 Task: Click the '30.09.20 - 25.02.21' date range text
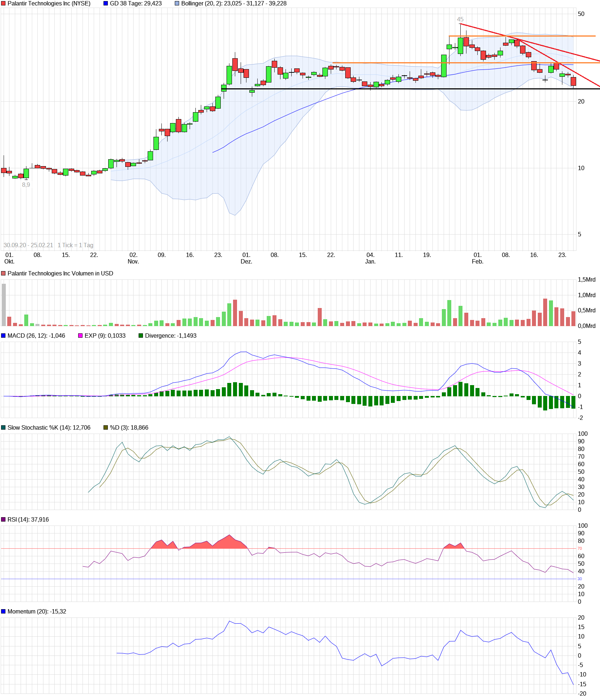point(28,245)
